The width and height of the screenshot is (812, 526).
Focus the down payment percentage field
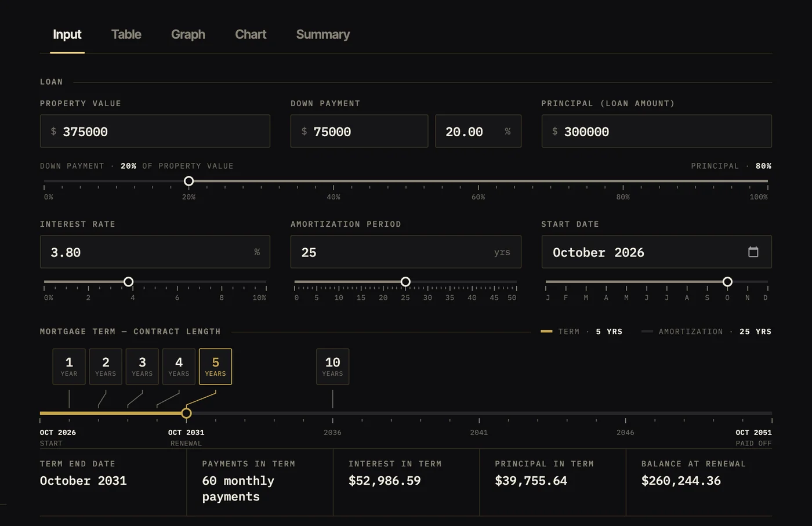(478, 131)
